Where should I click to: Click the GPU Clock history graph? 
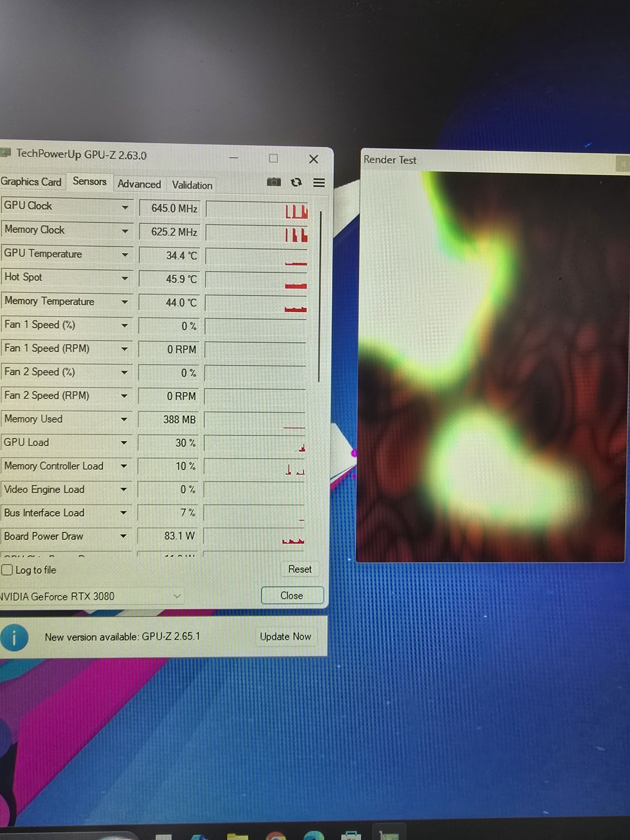click(x=257, y=210)
